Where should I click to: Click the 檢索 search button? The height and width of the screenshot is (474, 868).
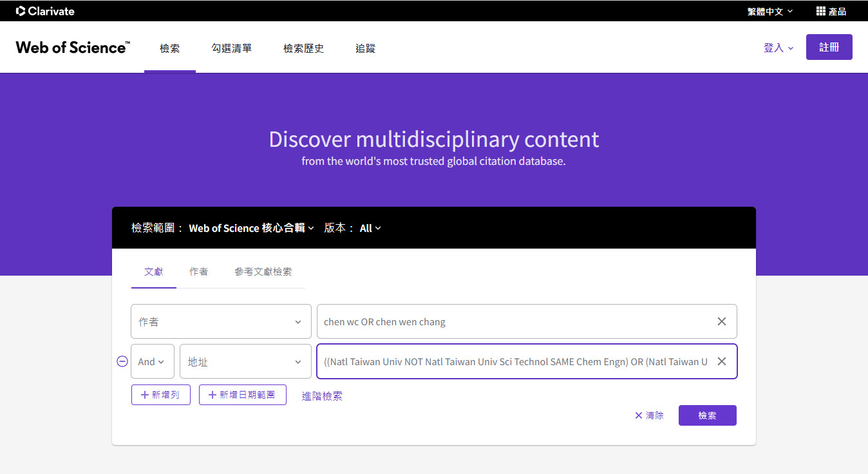tap(708, 415)
